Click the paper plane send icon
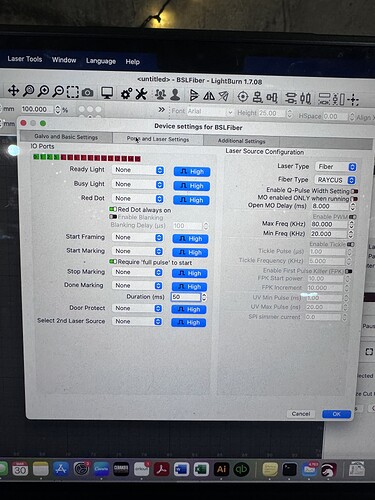This screenshot has width=375, height=500. click(x=224, y=96)
